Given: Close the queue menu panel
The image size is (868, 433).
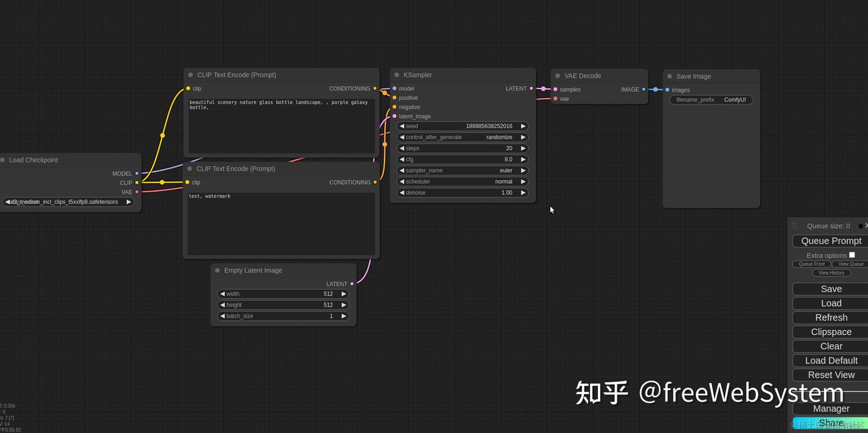Looking at the screenshot, I should (x=866, y=225).
